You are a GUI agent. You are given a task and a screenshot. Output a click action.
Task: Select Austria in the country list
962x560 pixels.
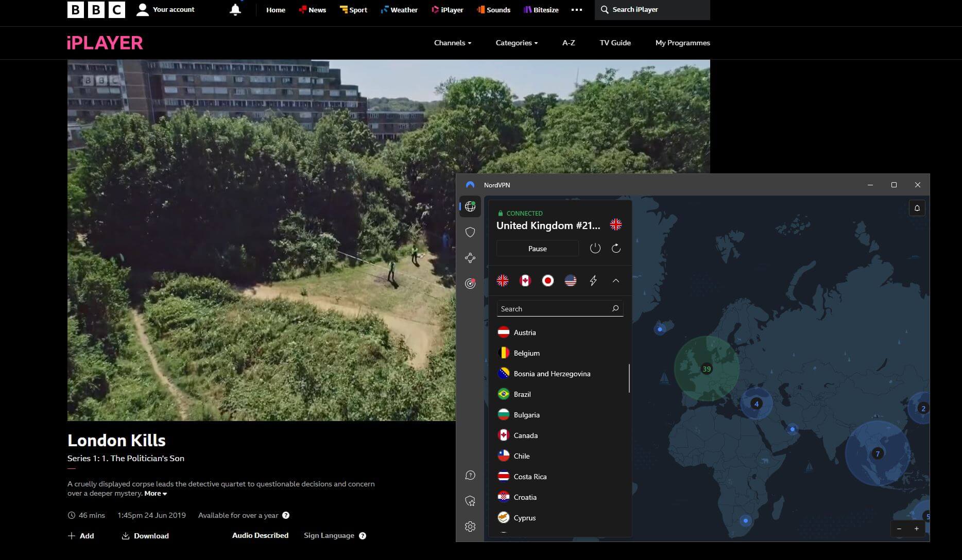559,332
